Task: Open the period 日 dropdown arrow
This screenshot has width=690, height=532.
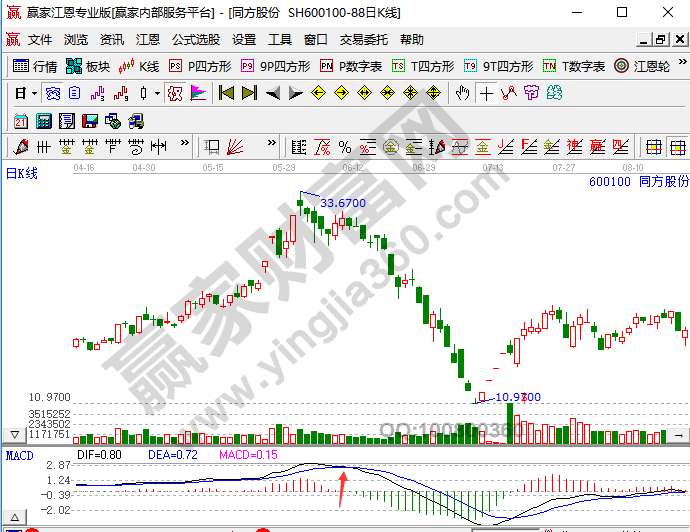Action: pos(34,93)
